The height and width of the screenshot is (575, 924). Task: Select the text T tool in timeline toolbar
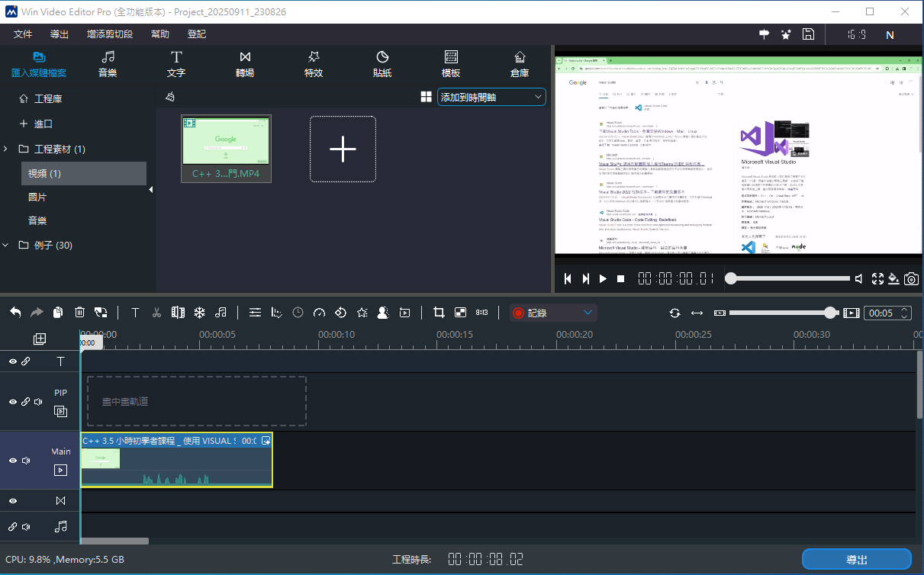click(x=135, y=312)
